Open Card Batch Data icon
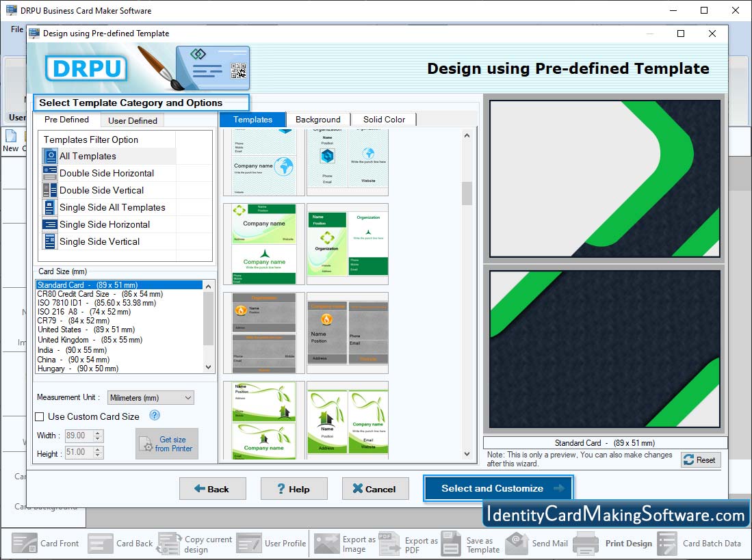This screenshot has width=752, height=560. 667,543
